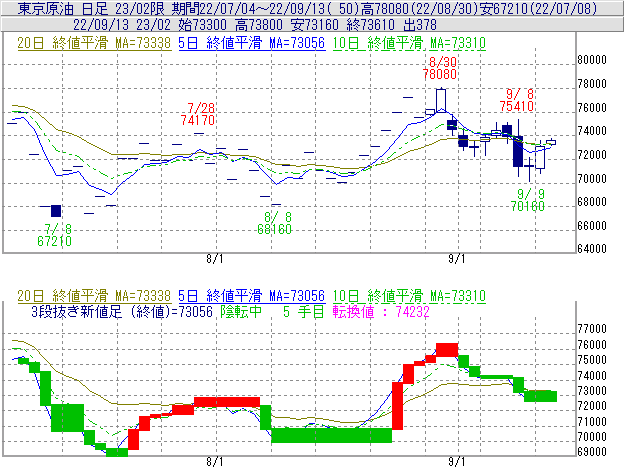
Task: Click the last green block at lower chart right
Action: [x=540, y=396]
